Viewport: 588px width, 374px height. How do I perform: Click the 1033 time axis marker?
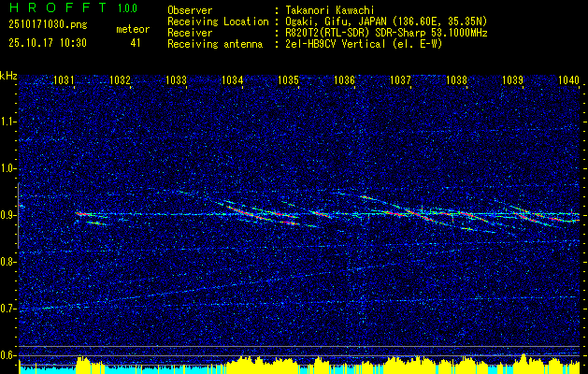coord(176,79)
